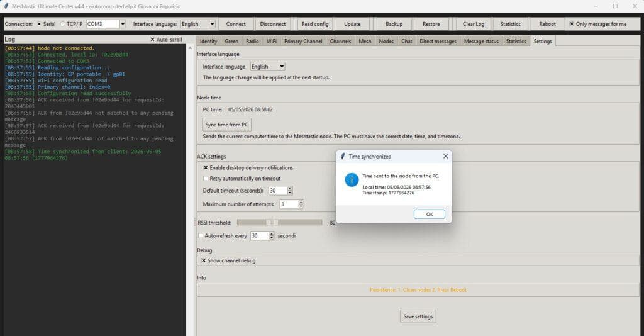Image resolution: width=644 pixels, height=336 pixels.
Task: Click the Update button
Action: pyautogui.click(x=352, y=25)
